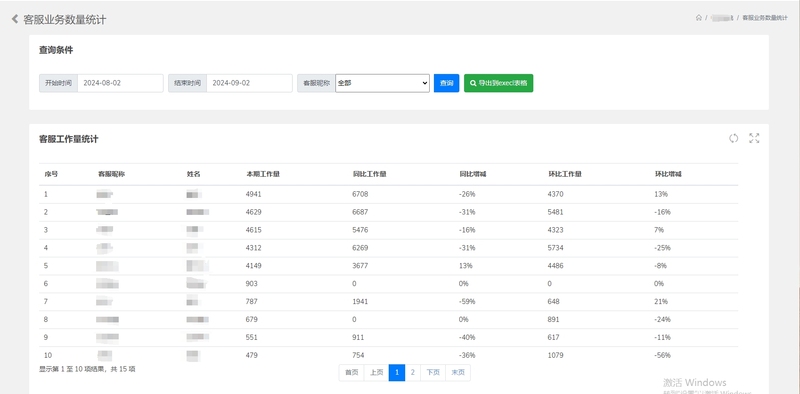Image resolution: width=800 pixels, height=394 pixels.
Task: Select the 4941 workload cell
Action: [x=254, y=194]
